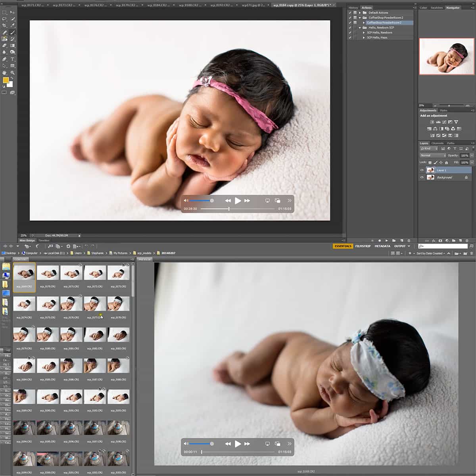476x476 pixels.
Task: Add a Brightness/Contrast adjustment
Action: (432, 122)
